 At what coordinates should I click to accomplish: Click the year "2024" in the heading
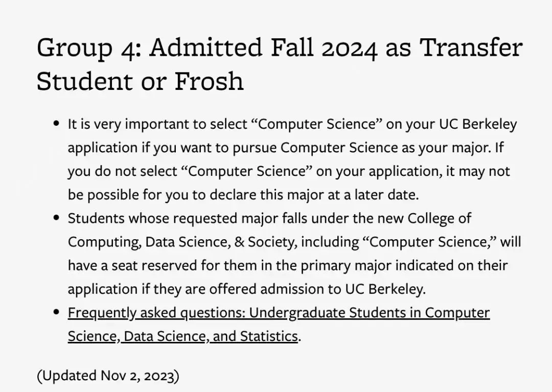(349, 48)
